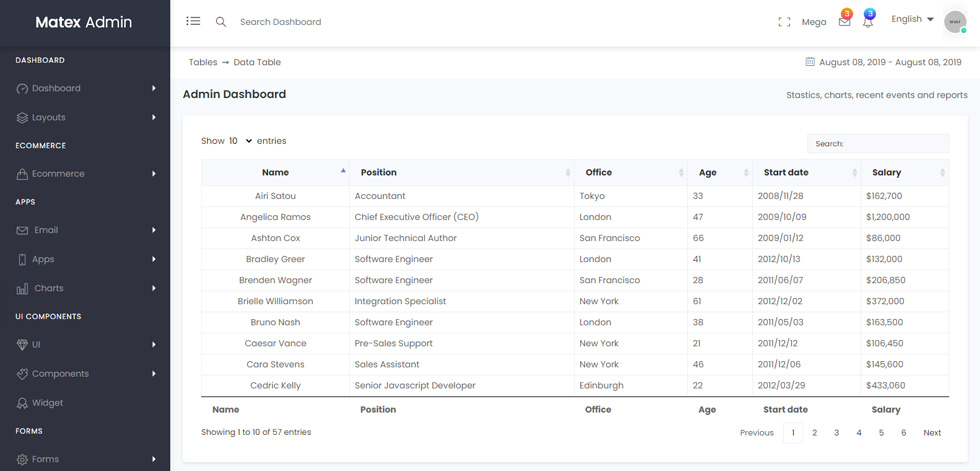Click the Previous pagination button
Screen dimensions: 980x471
click(757, 432)
